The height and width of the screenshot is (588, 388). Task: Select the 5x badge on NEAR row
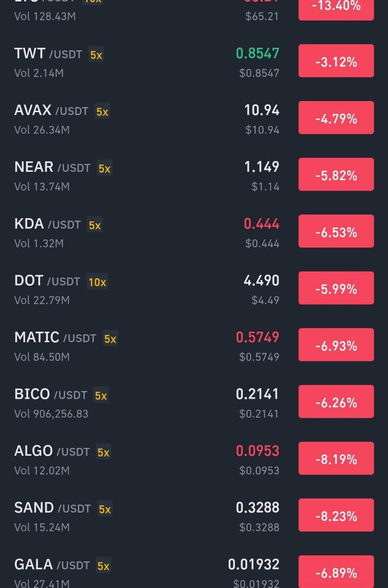104,169
